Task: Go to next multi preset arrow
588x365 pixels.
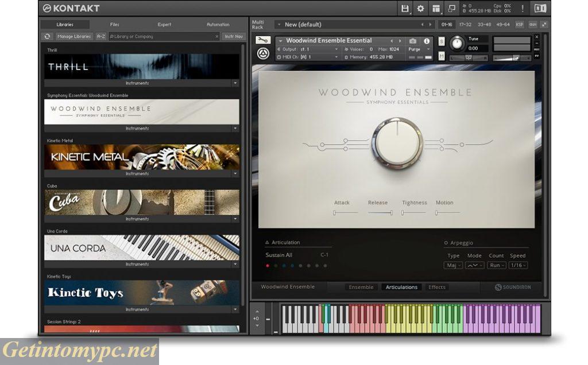Action: coord(430,24)
